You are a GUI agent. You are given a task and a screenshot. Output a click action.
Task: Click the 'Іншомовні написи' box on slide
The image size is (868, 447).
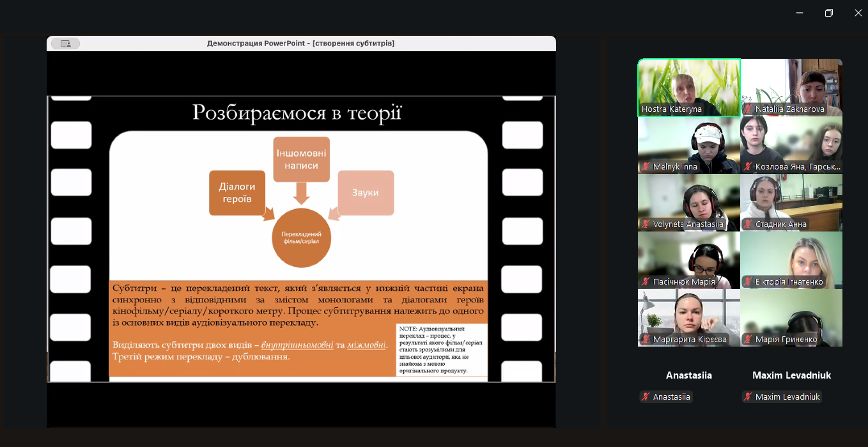[301, 159]
